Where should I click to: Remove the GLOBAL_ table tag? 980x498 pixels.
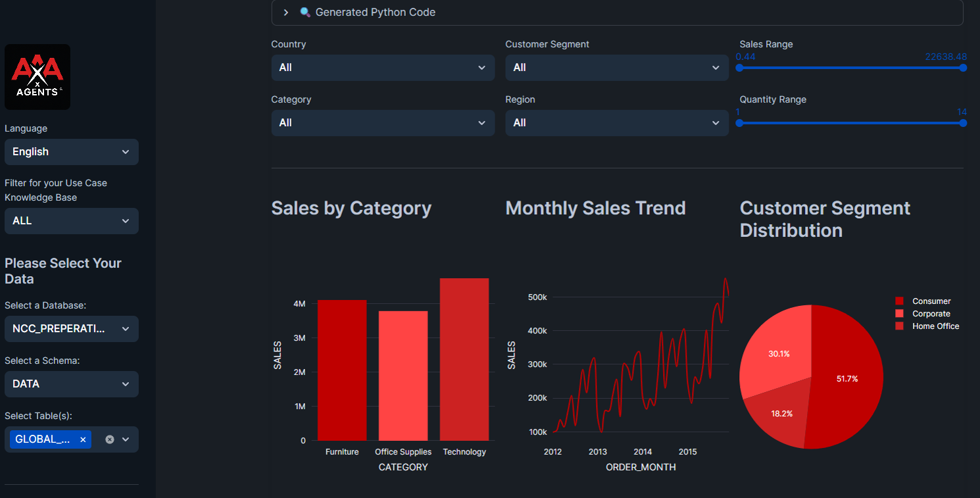coord(83,439)
